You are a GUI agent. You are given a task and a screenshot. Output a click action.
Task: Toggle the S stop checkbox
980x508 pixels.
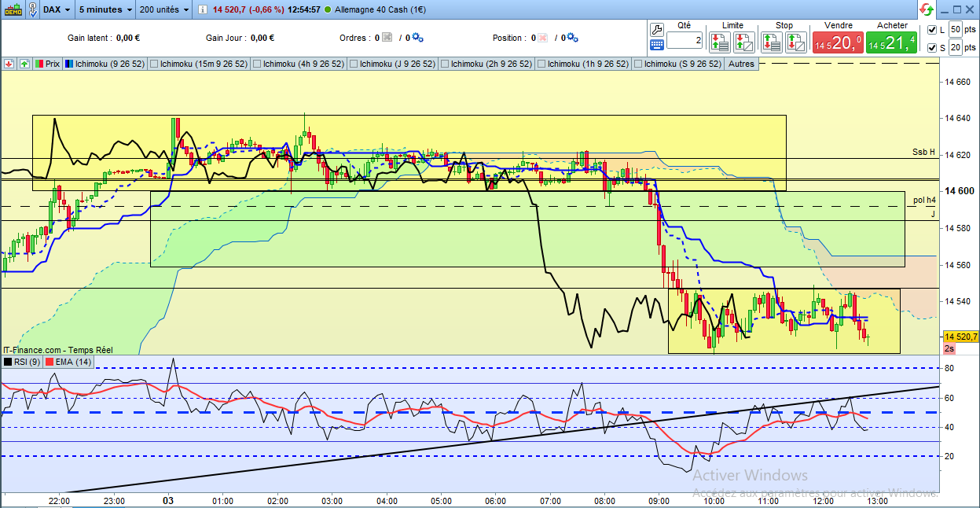click(x=932, y=49)
